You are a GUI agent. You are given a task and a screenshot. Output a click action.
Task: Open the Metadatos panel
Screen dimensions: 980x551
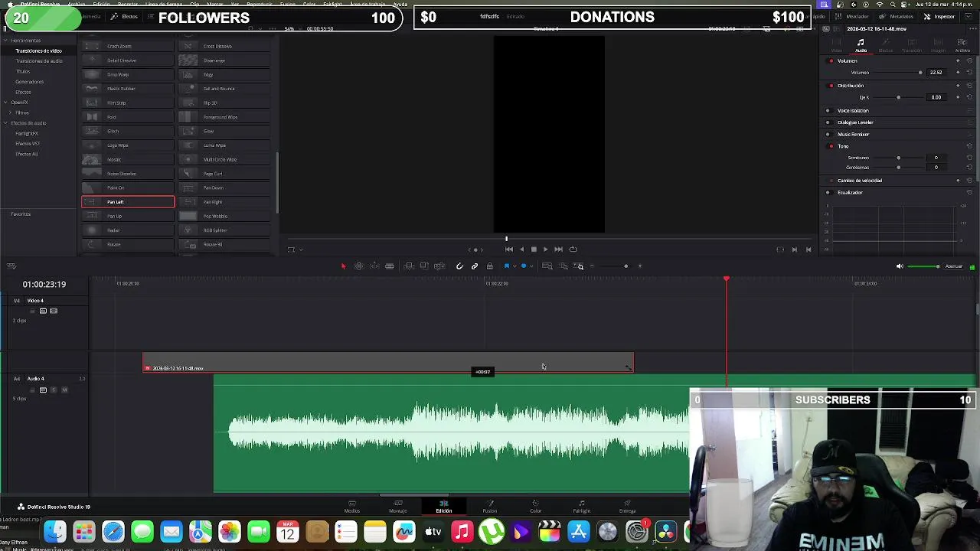click(x=896, y=17)
